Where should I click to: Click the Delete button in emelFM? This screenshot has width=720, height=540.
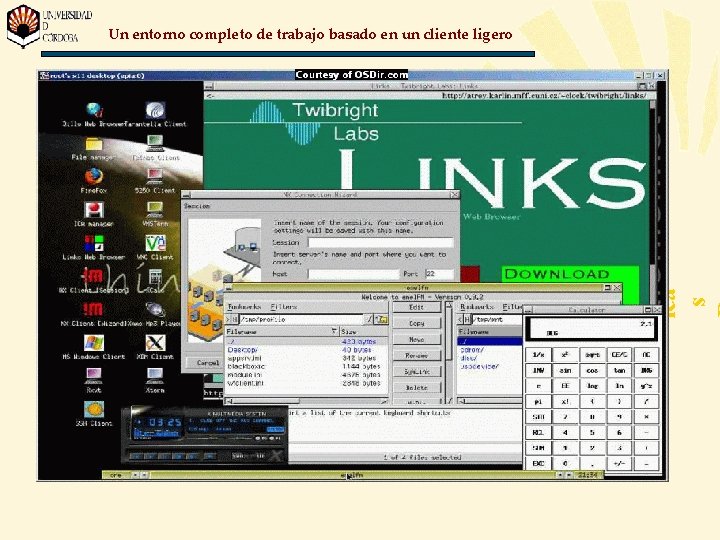coord(416,388)
